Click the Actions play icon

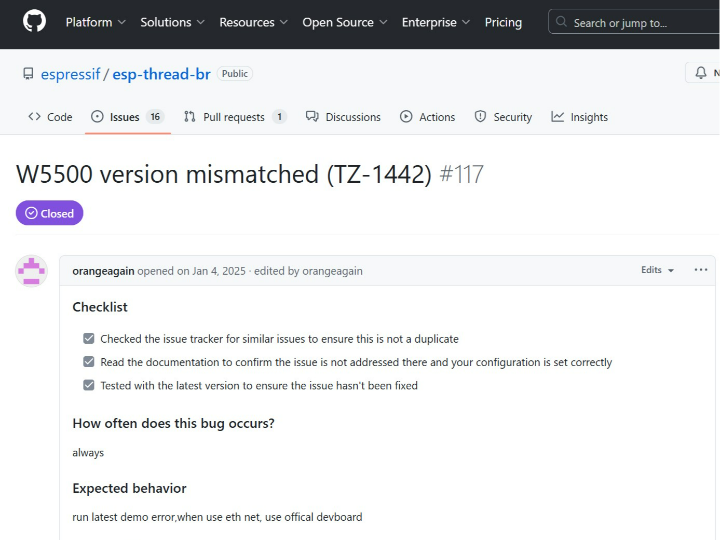pos(406,117)
